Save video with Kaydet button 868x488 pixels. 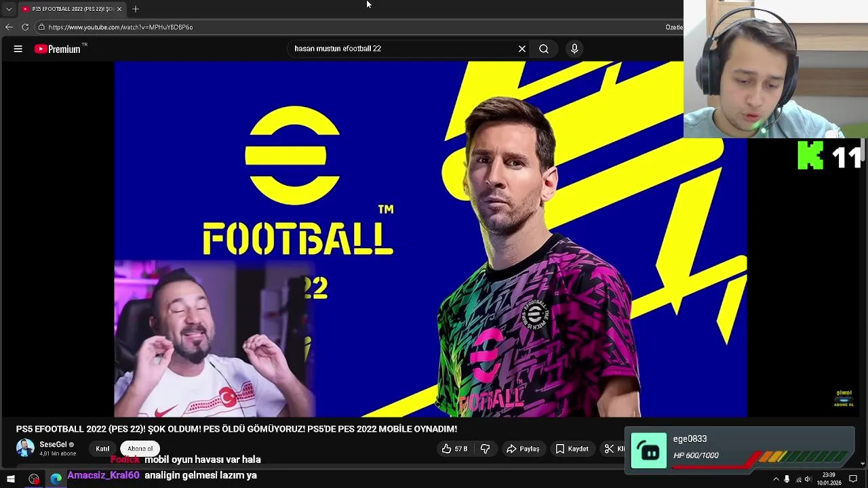coord(572,449)
